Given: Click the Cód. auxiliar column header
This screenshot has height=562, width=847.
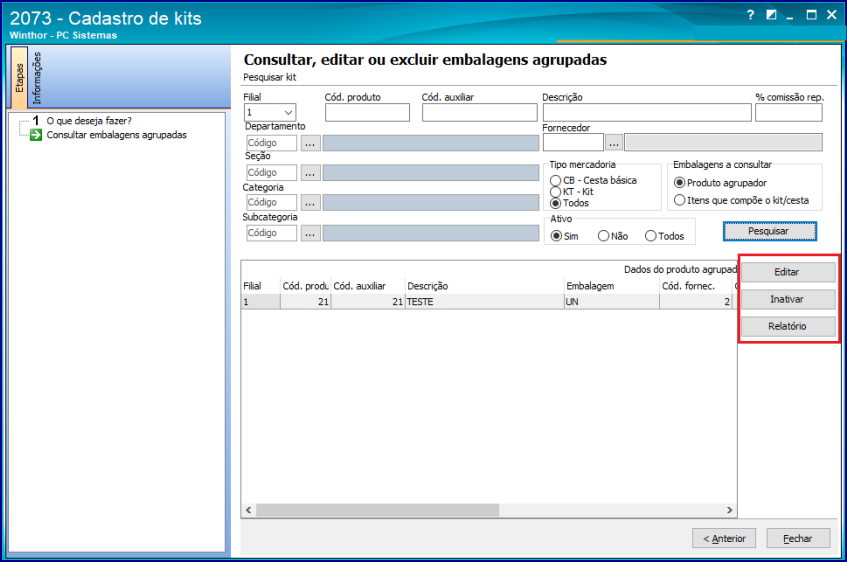Looking at the screenshot, I should pos(367,286).
